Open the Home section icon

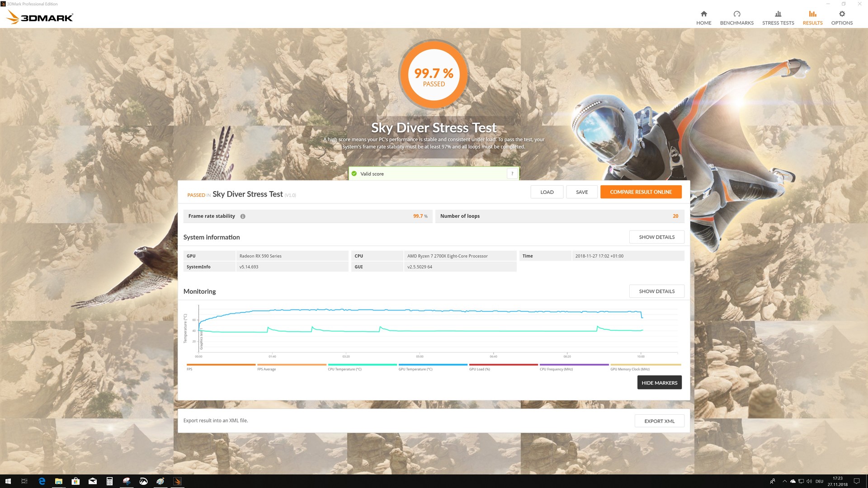tap(703, 14)
